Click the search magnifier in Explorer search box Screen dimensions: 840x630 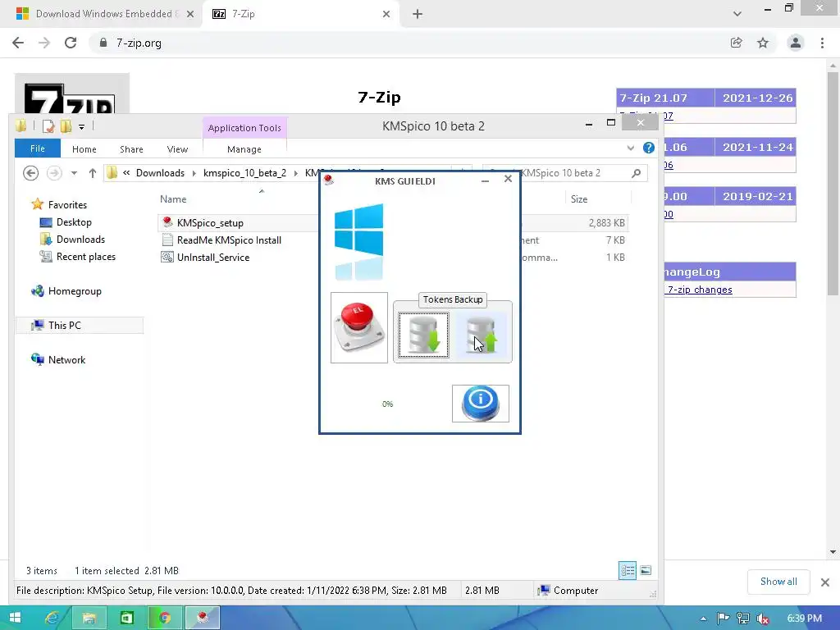pyautogui.click(x=636, y=173)
